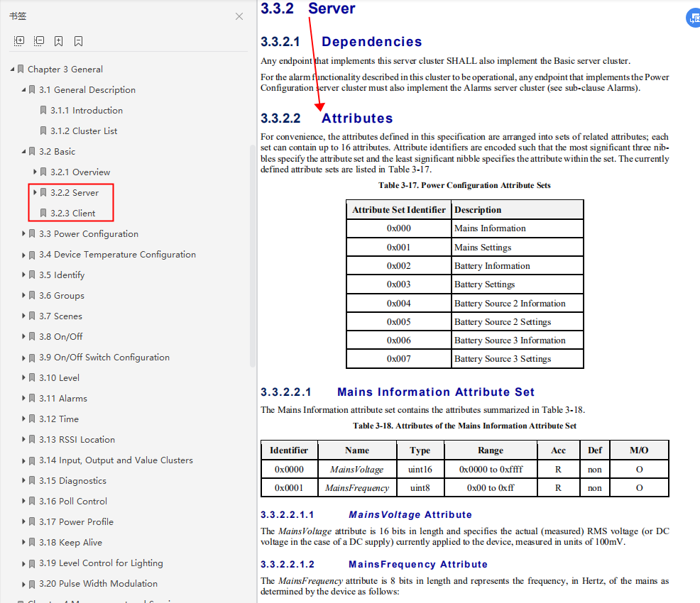Click the Battery Information table cell
This screenshot has height=603, width=700.
click(518, 266)
